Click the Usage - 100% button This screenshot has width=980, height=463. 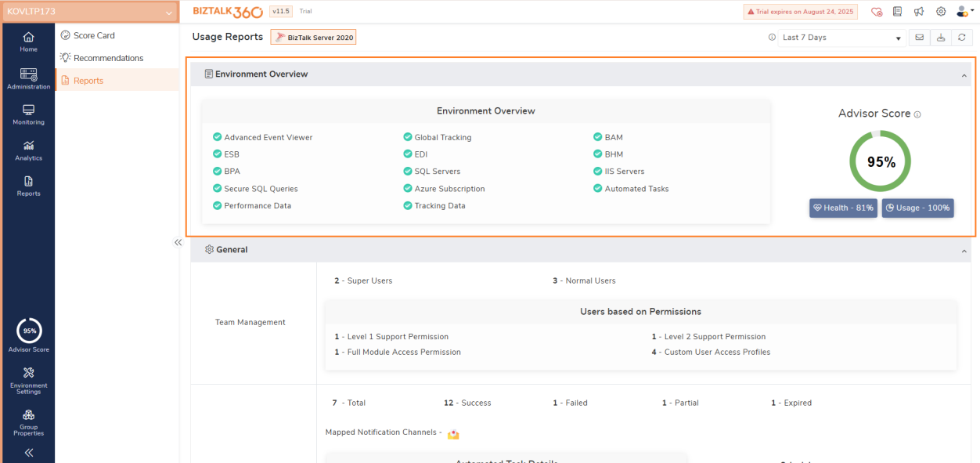pyautogui.click(x=917, y=208)
